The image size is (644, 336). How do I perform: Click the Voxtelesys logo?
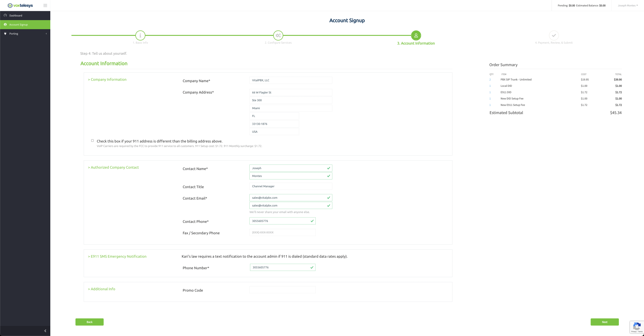coord(20,5)
